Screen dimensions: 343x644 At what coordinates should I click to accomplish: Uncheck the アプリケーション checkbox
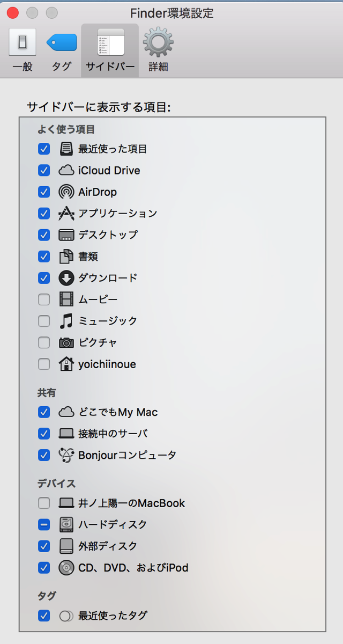click(x=44, y=213)
